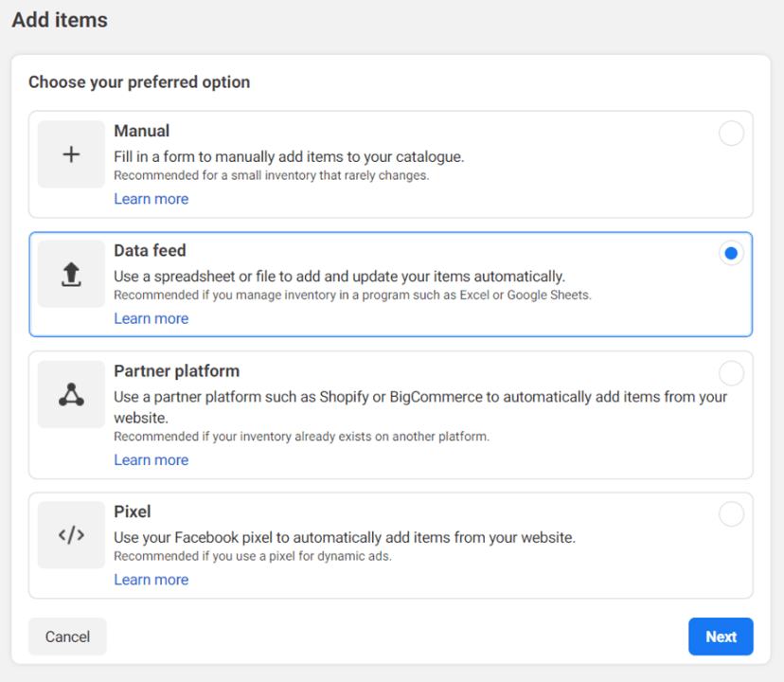This screenshot has height=682, width=784.
Task: Click the upload arrow icon for Data feed
Action: [71, 272]
